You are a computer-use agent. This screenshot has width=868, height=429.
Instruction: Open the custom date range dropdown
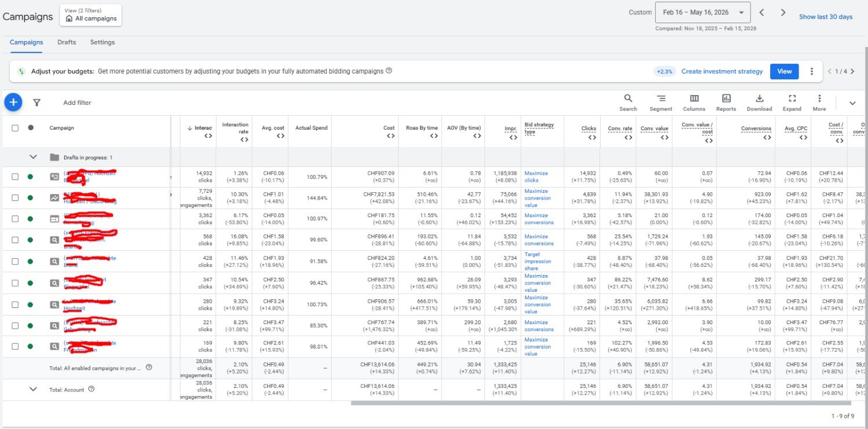703,12
